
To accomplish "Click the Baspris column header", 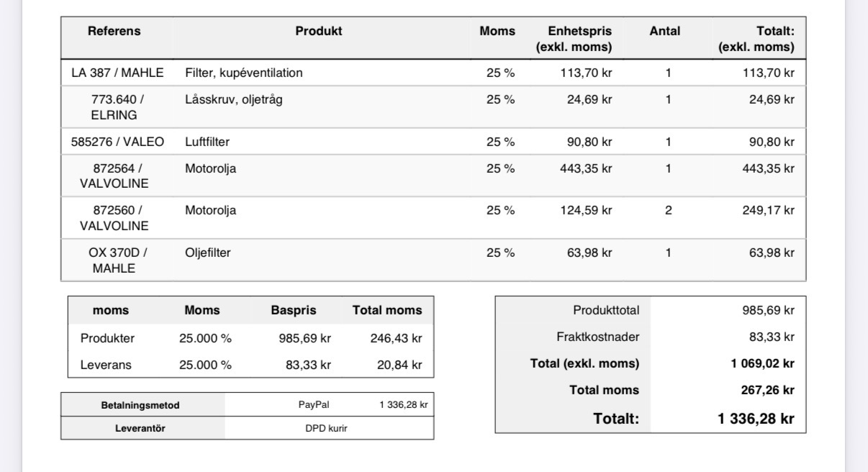I will coord(293,311).
